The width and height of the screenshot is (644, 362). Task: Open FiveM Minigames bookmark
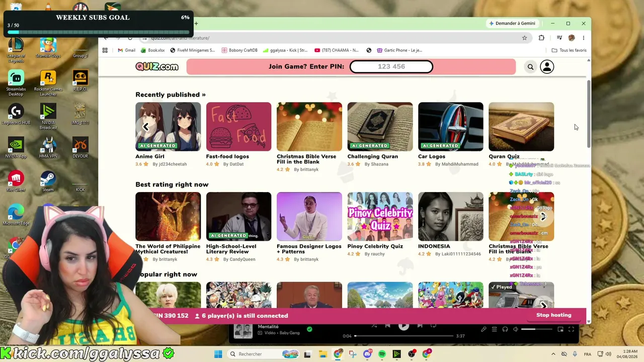pos(193,50)
